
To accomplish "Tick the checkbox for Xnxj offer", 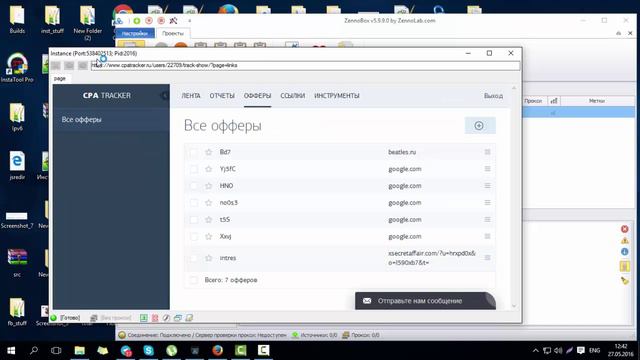I will pos(193,237).
